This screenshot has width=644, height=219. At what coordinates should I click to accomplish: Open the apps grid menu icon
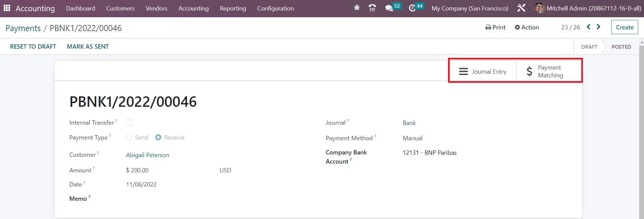pyautogui.click(x=7, y=8)
